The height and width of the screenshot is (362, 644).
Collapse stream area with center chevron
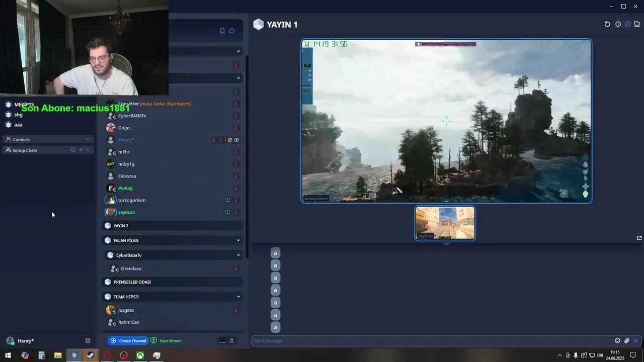click(x=446, y=244)
